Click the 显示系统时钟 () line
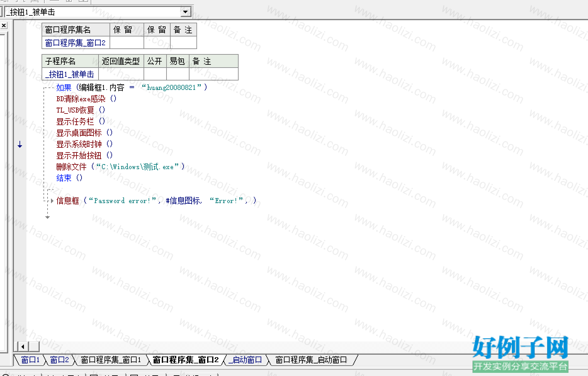The width and height of the screenshot is (588, 376). [x=84, y=144]
